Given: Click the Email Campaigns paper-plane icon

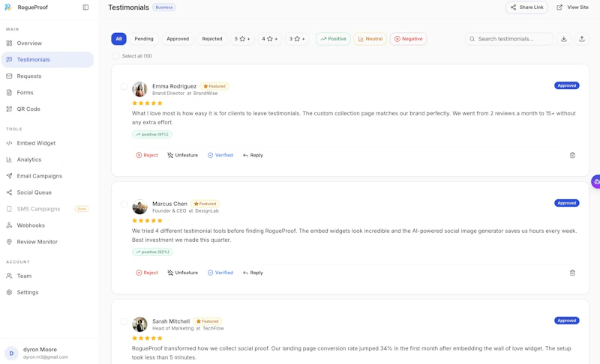Looking at the screenshot, I should [9, 176].
